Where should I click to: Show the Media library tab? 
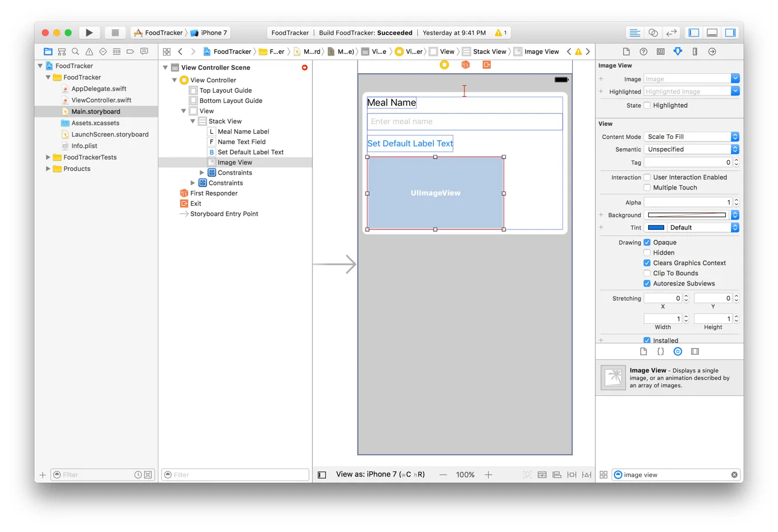click(695, 351)
